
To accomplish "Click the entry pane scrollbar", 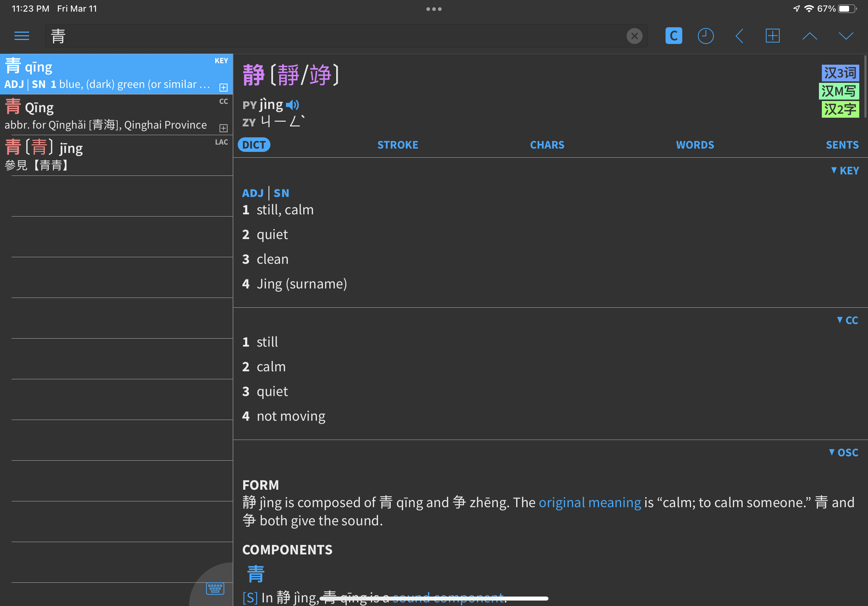I will [x=865, y=87].
